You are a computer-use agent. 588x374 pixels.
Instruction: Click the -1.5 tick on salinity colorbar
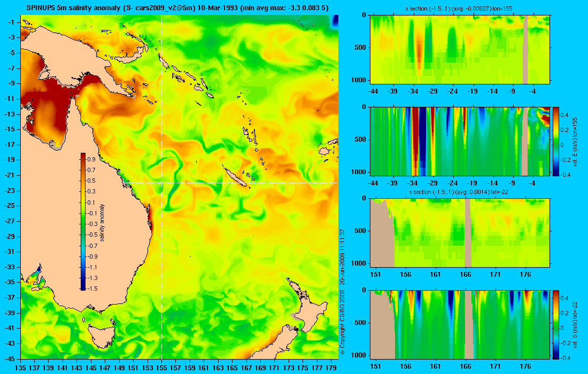91,288
